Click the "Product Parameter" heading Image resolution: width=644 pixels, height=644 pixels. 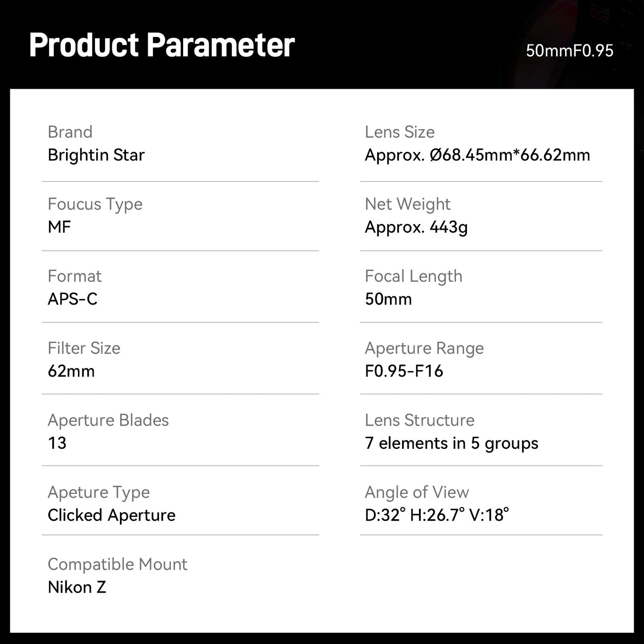click(x=162, y=45)
